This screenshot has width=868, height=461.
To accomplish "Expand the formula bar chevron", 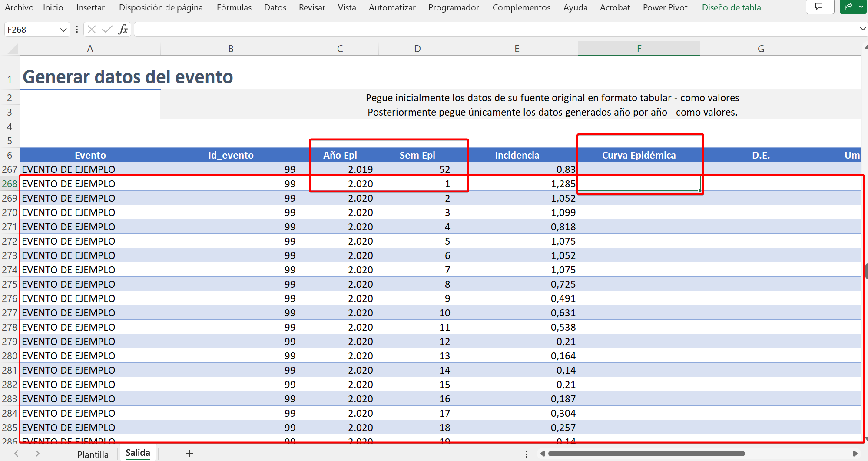I will pos(863,29).
